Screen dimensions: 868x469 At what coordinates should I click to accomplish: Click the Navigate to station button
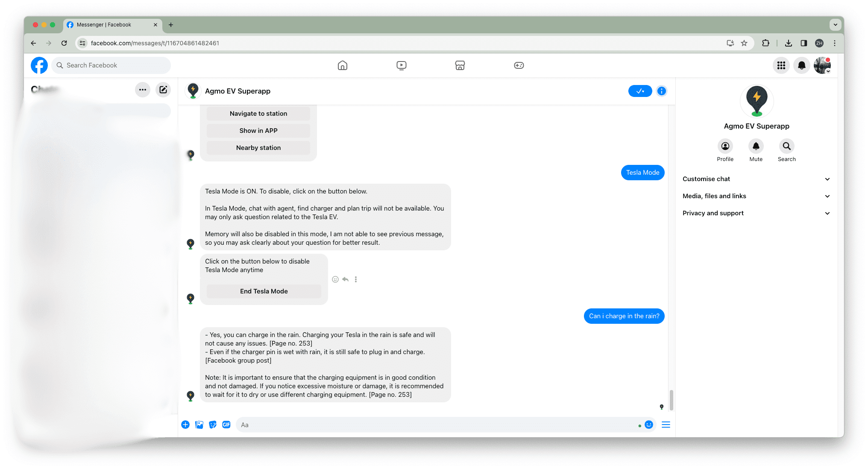[258, 114]
